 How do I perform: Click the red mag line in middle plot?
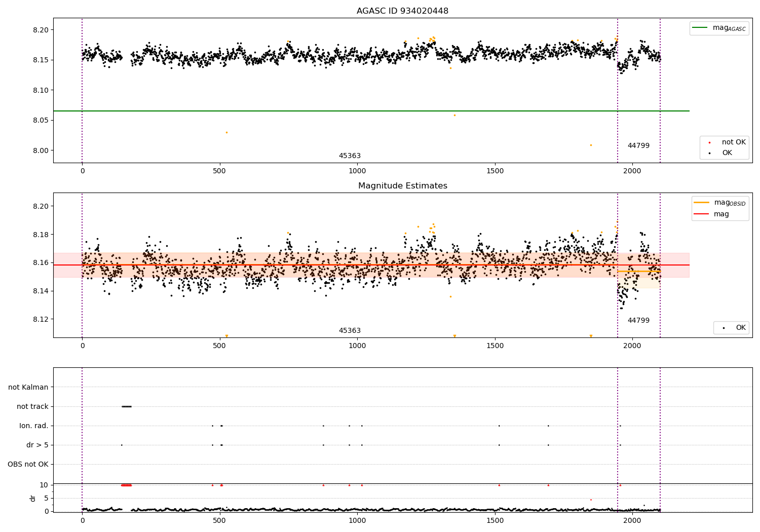[371, 265]
